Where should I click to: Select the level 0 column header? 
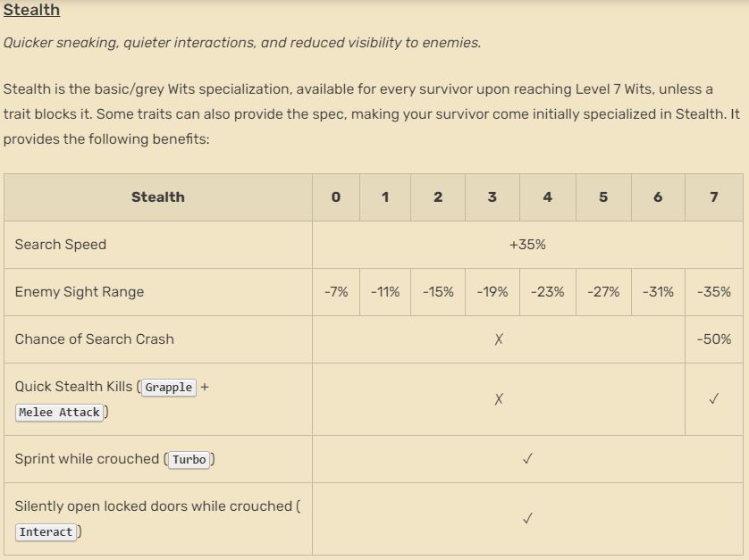336,197
